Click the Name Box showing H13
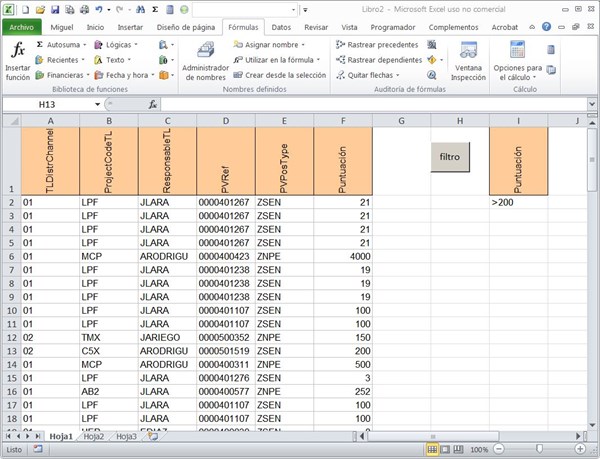 [x=47, y=104]
